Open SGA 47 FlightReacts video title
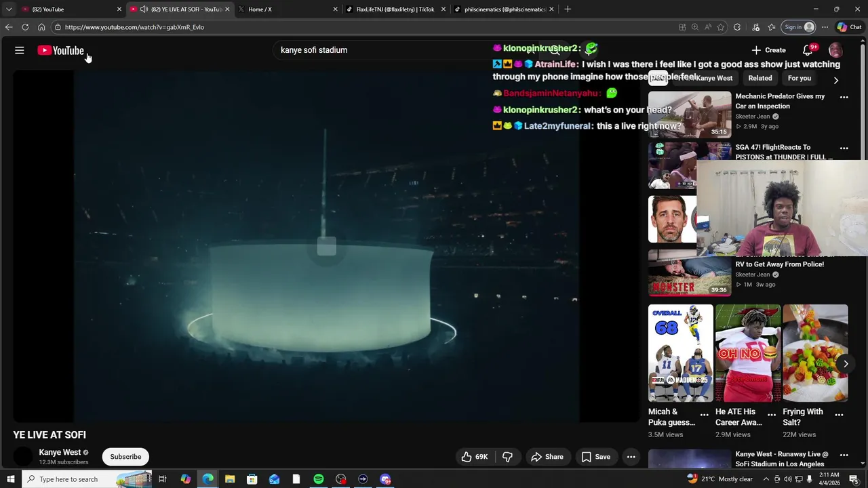Image resolution: width=868 pixels, height=488 pixels. pos(784,152)
